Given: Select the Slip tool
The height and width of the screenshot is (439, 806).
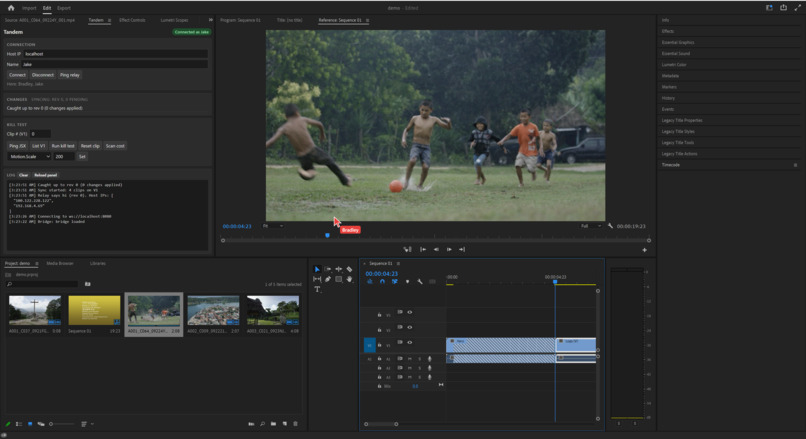Looking at the screenshot, I should pyautogui.click(x=317, y=279).
